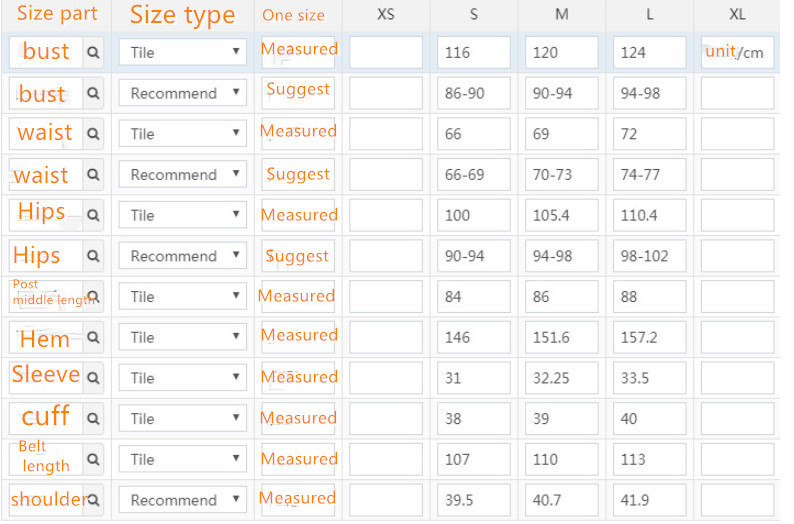Screen dimensions: 794x524
Task: Click search icon beside measured waist row
Action: click(x=93, y=134)
